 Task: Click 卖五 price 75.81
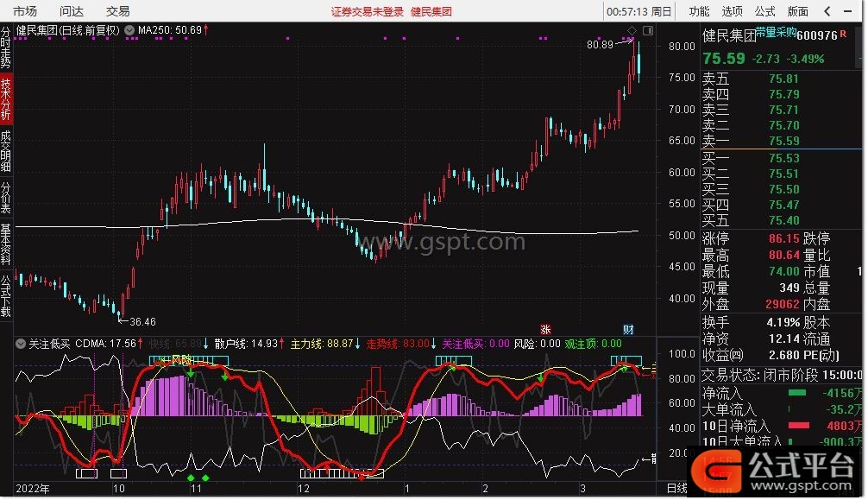point(783,79)
